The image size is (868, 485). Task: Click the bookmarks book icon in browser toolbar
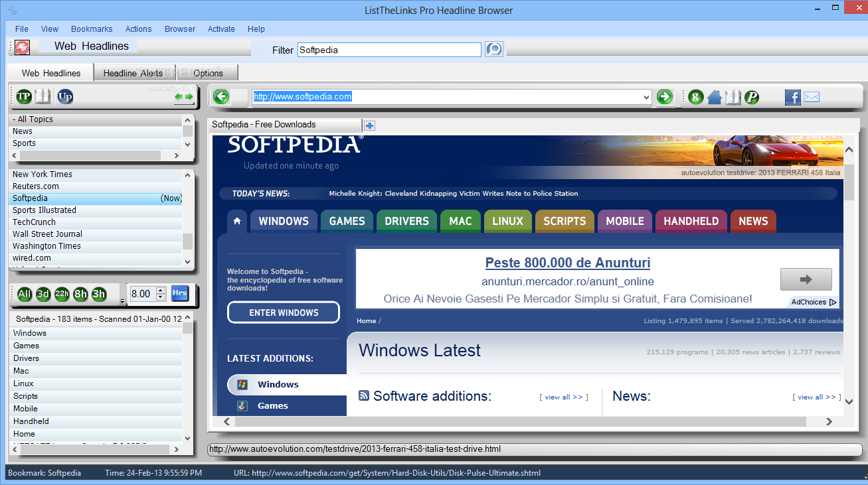733,97
